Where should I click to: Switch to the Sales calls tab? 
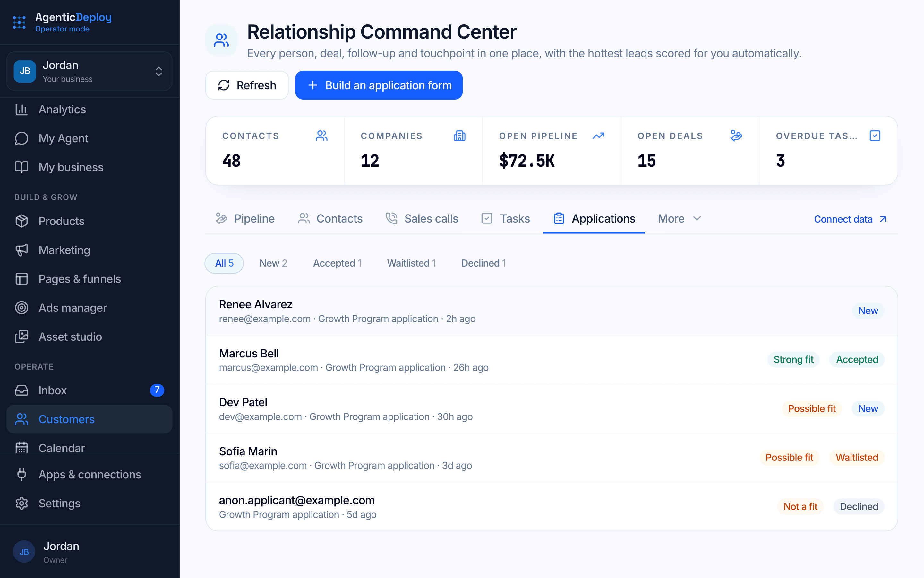[x=422, y=219]
